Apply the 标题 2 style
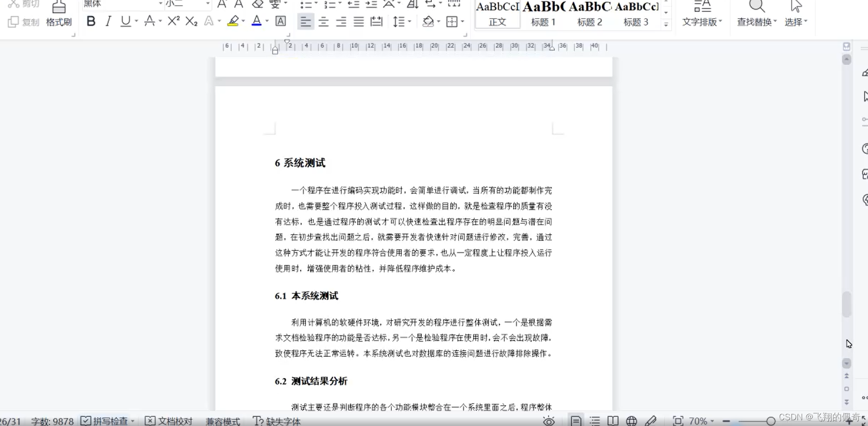Image resolution: width=868 pixels, height=426 pixels. (x=590, y=14)
